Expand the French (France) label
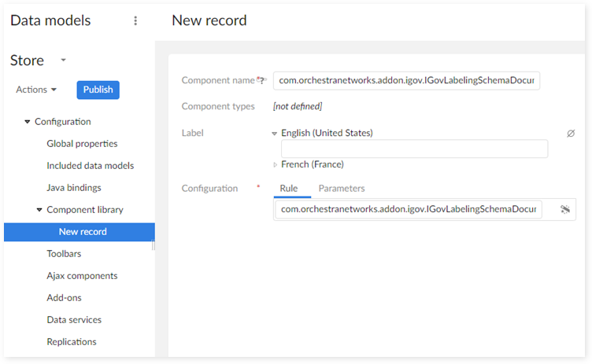Viewport: 592px width, 364px height. [275, 165]
